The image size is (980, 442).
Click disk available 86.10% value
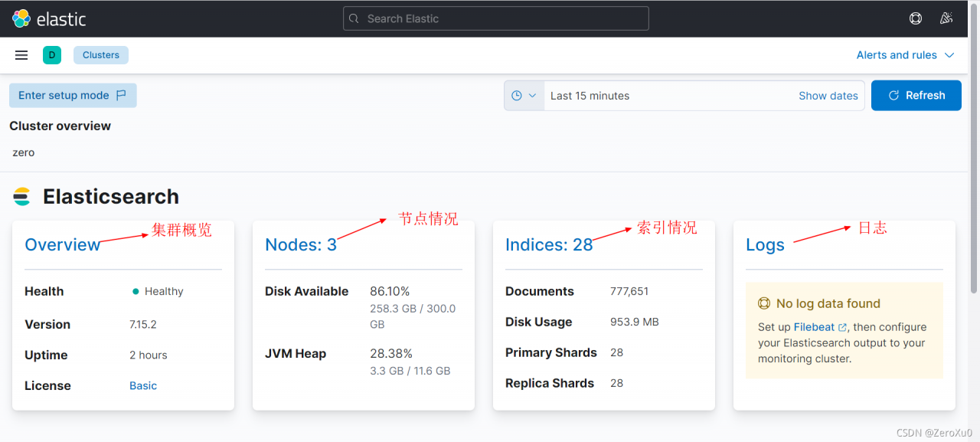390,291
